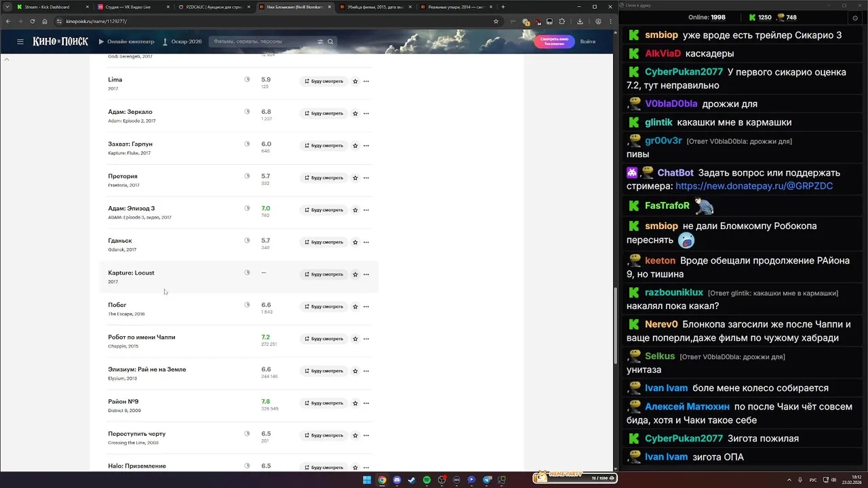Star the Захват: Гарпун entry
Screen dimensions: 868x488
pos(355,146)
